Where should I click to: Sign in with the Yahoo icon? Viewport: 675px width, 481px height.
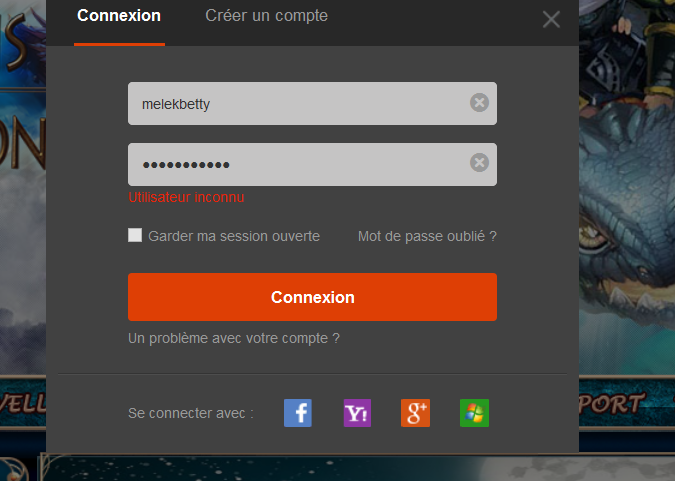coord(357,413)
